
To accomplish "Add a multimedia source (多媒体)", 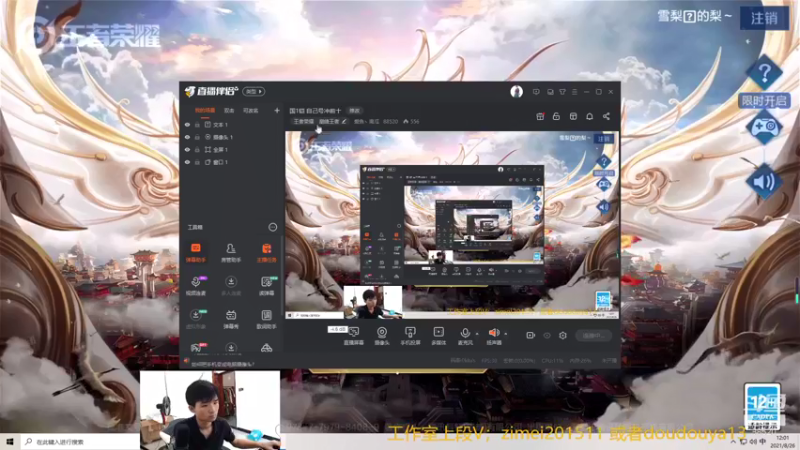I will (438, 336).
